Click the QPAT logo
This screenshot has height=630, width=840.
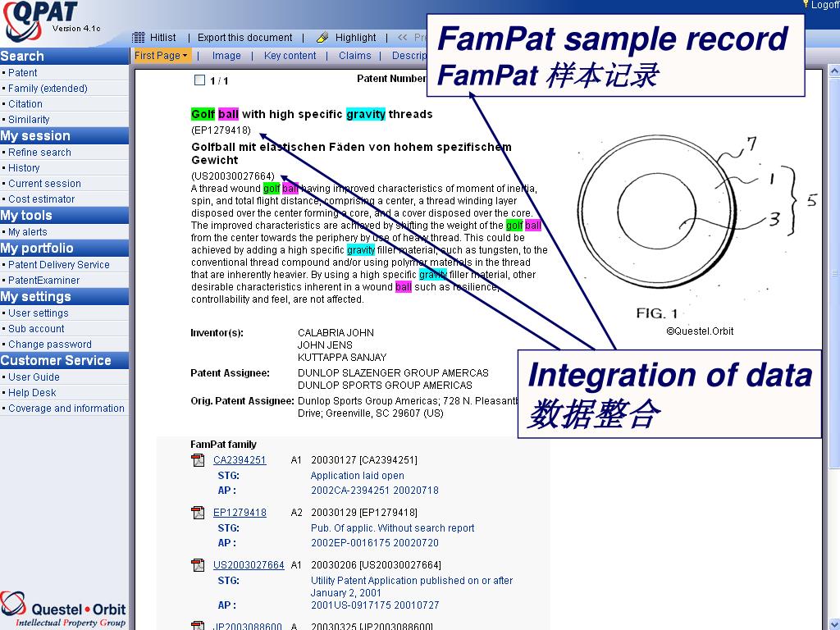(39, 21)
